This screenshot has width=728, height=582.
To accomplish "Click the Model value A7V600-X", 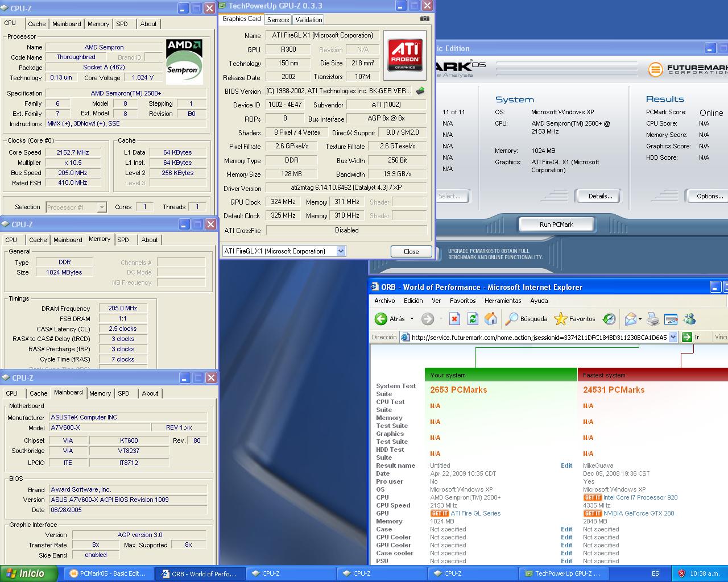I will 99,427.
